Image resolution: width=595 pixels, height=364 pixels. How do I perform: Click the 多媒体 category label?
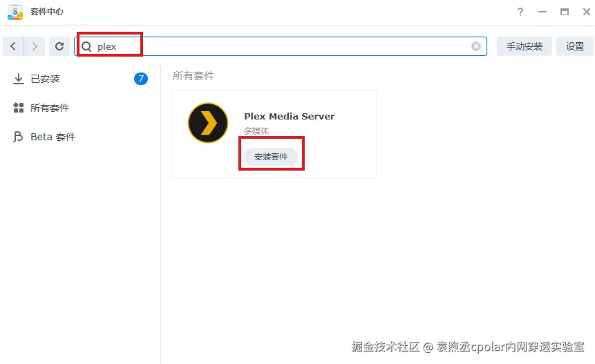pos(256,131)
